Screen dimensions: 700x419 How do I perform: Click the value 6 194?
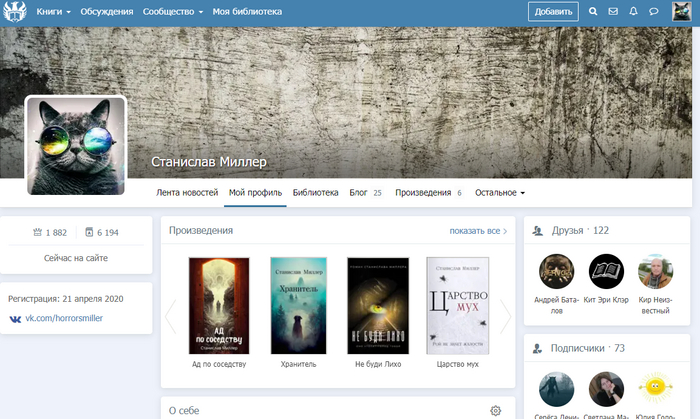click(108, 232)
